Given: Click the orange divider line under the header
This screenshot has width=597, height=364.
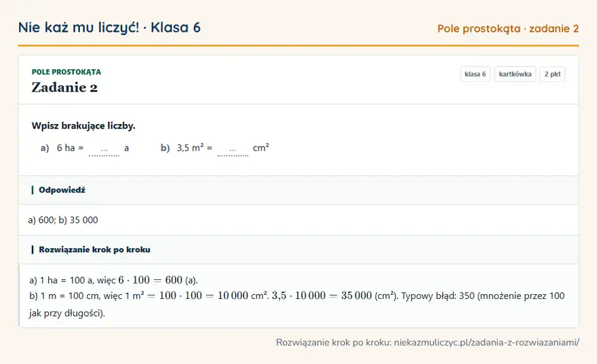Looking at the screenshot, I should pos(298,45).
